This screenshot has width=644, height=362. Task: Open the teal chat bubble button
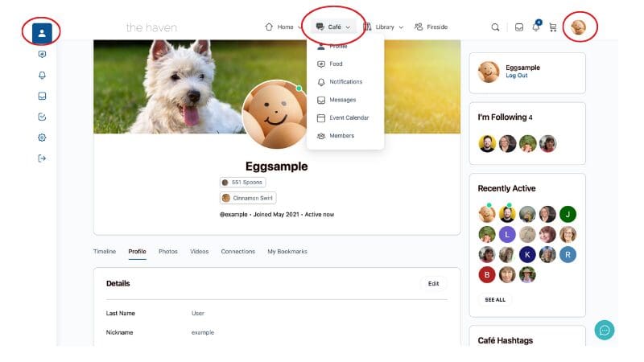point(605,330)
